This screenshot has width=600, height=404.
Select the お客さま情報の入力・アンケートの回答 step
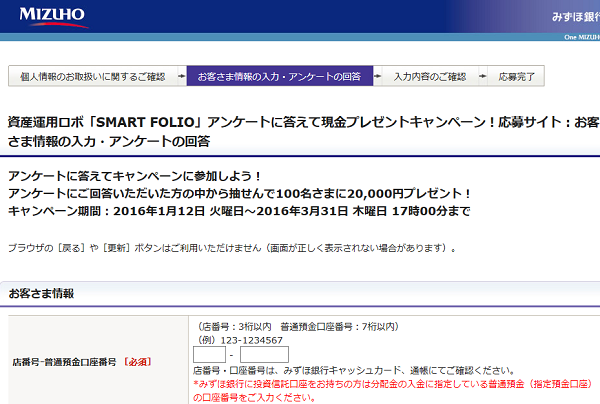pyautogui.click(x=280, y=77)
